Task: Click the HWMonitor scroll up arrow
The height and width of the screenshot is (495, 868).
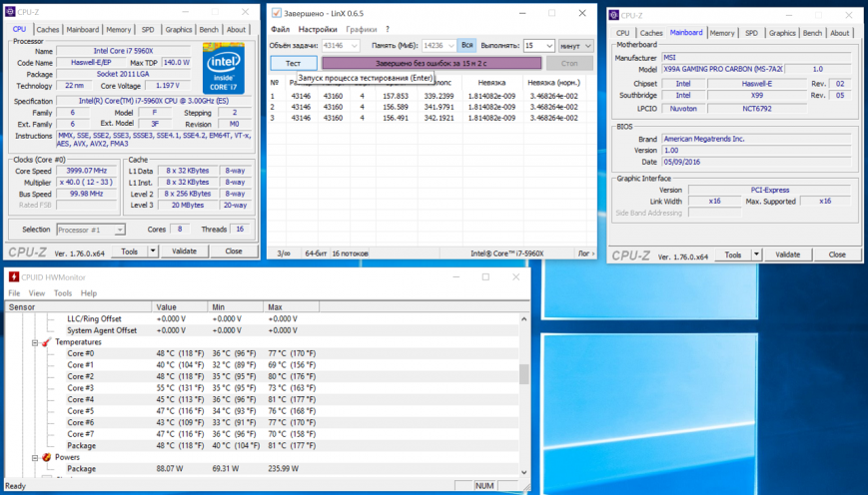Action: 523,319
